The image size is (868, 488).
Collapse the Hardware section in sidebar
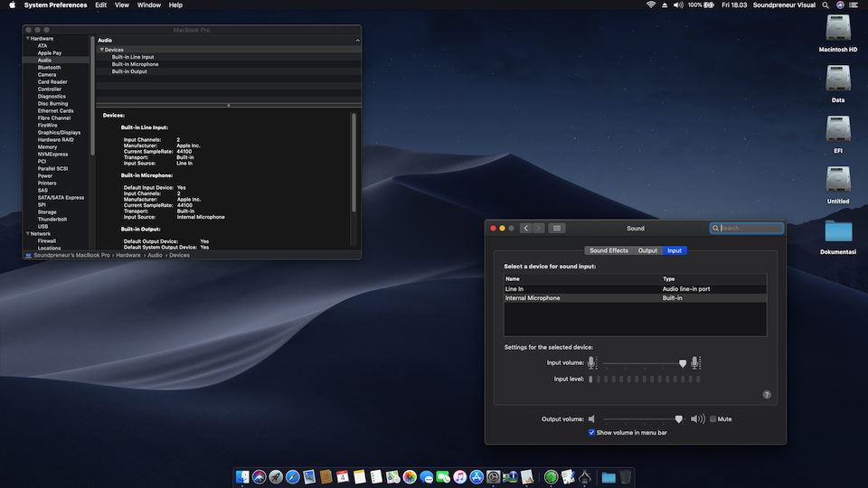[x=26, y=39]
